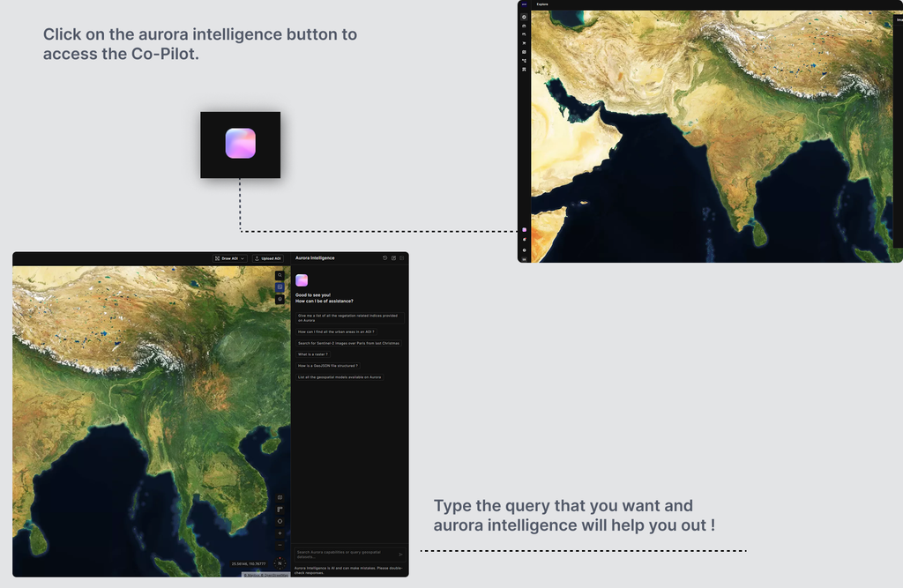Image resolution: width=903 pixels, height=588 pixels.
Task: Click the map search magnifier icon
Action: pos(280,275)
